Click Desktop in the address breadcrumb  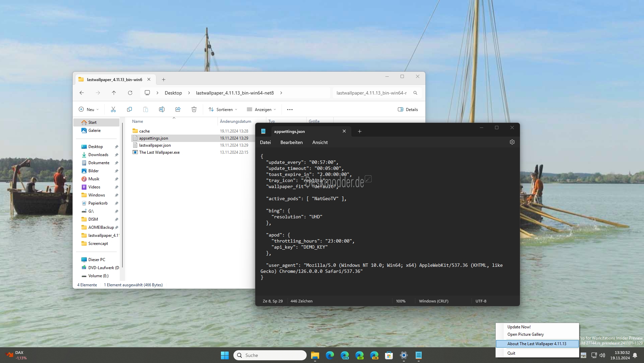tap(173, 93)
